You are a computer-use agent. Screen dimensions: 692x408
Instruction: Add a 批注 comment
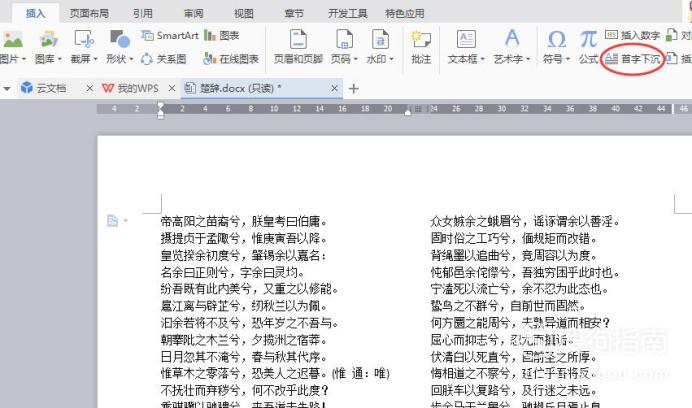click(421, 46)
